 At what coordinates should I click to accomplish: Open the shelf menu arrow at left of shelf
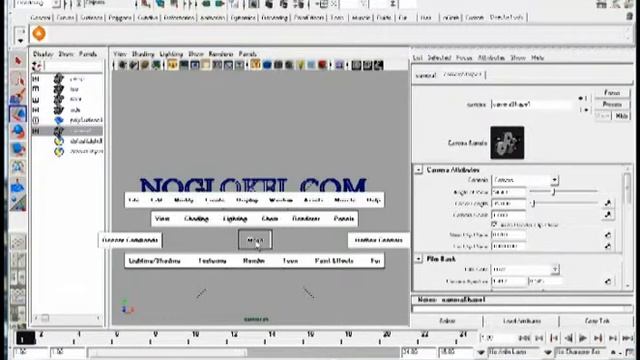[20, 40]
